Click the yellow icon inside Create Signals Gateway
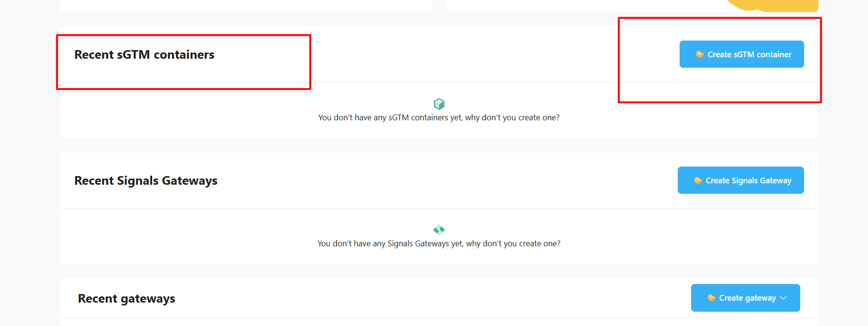868x326 pixels. (x=698, y=180)
